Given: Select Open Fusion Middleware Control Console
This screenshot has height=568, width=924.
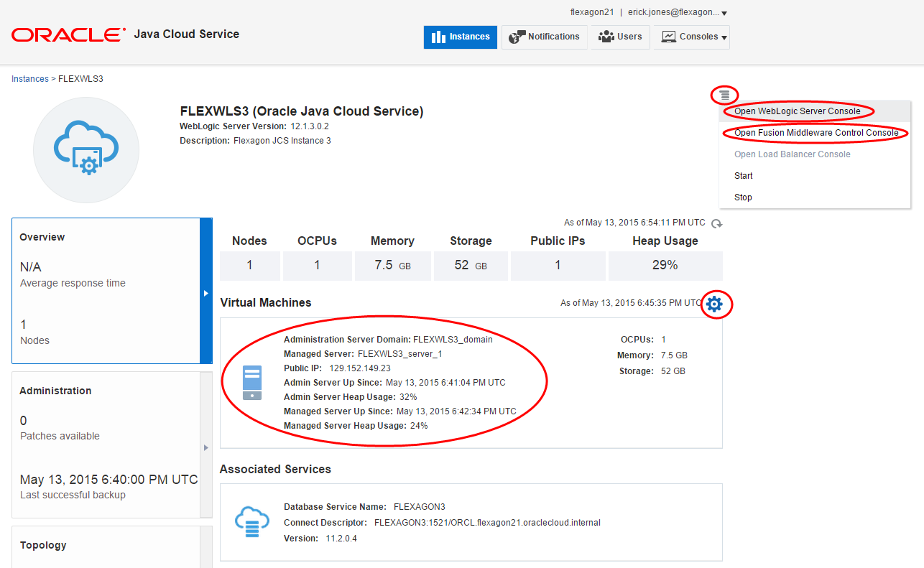Looking at the screenshot, I should 815,133.
